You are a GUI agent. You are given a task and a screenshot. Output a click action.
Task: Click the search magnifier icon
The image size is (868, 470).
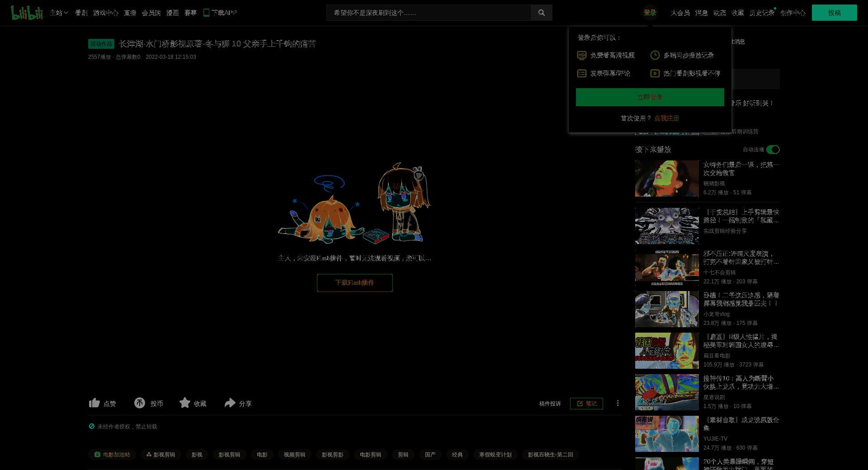pos(541,13)
